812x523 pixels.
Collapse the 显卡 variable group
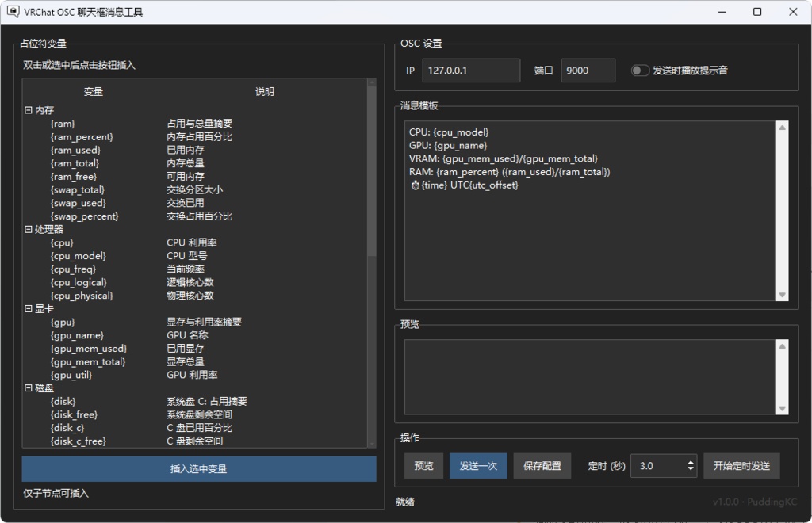[x=27, y=308]
